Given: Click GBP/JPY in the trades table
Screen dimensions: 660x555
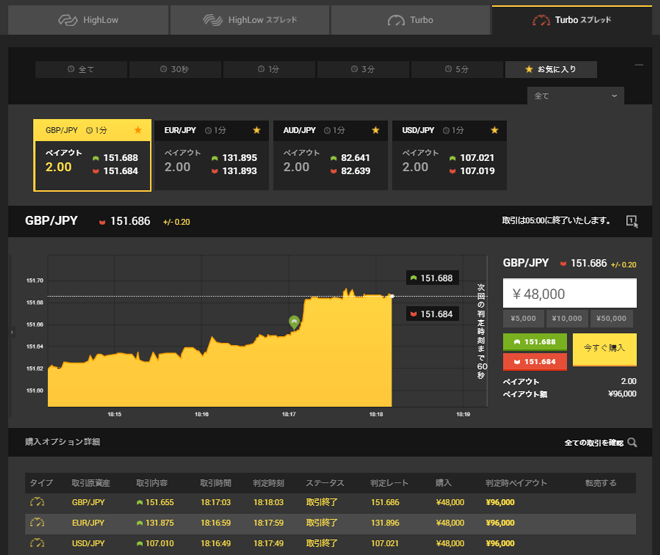Looking at the screenshot, I should click(x=88, y=502).
